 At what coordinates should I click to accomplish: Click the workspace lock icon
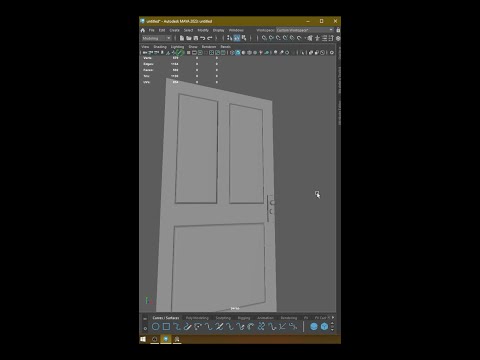coord(338,30)
